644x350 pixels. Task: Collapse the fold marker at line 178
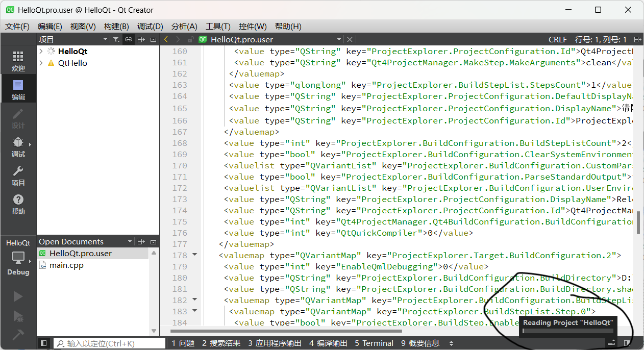(194, 255)
